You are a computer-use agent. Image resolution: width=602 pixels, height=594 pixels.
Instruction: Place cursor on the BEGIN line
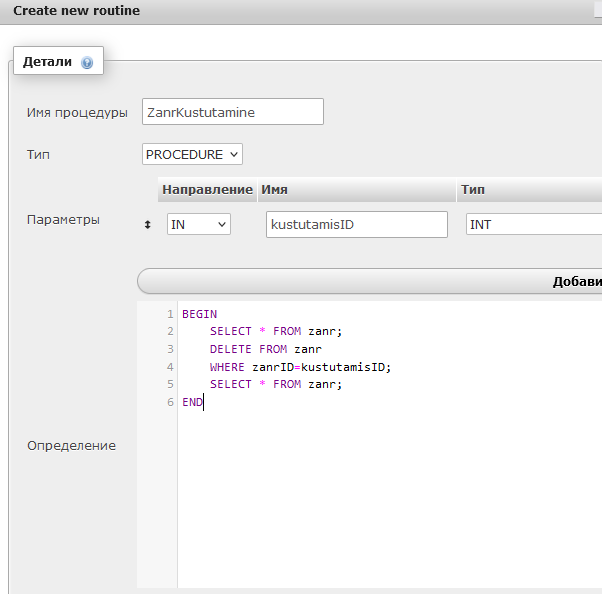(199, 314)
